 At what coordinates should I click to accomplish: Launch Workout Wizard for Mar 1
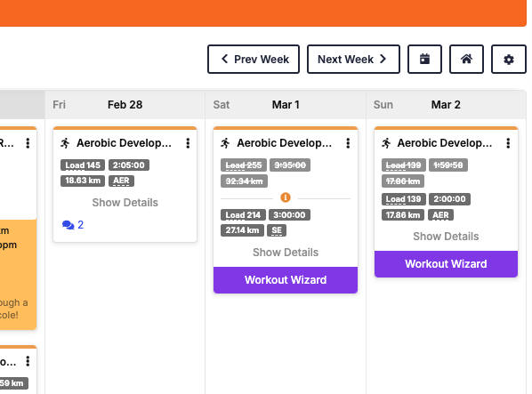click(x=286, y=280)
